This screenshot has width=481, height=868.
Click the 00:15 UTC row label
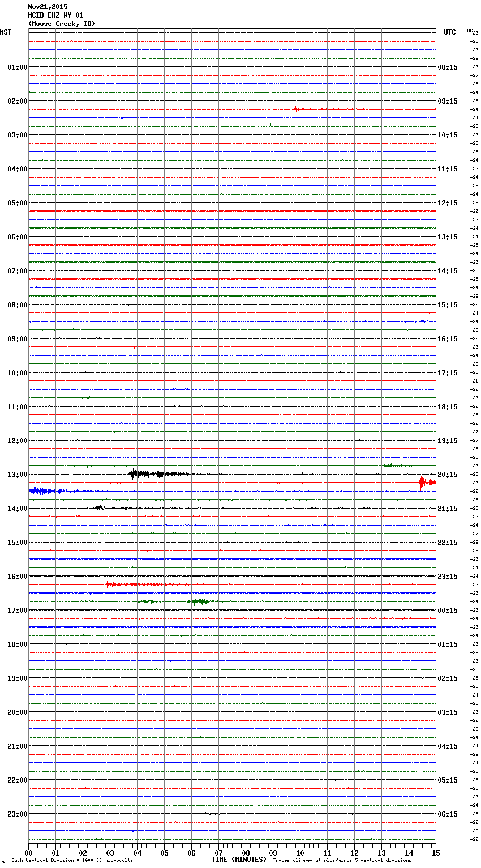click(448, 611)
